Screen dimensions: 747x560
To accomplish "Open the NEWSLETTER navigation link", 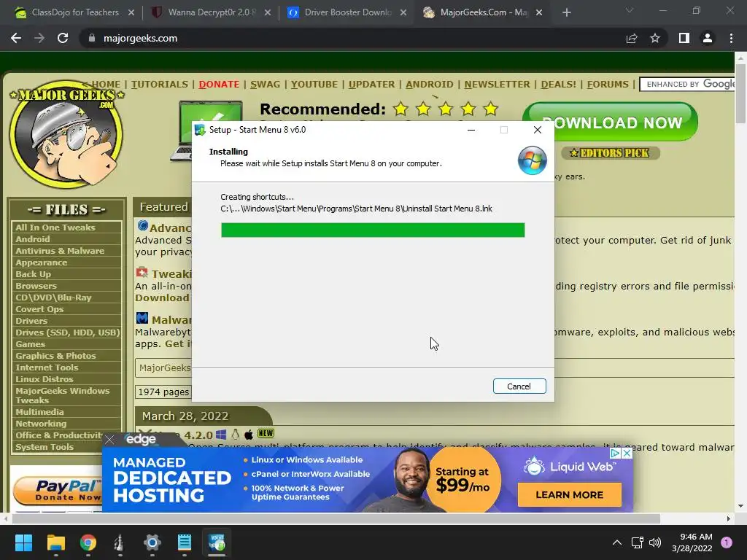I will (x=497, y=85).
